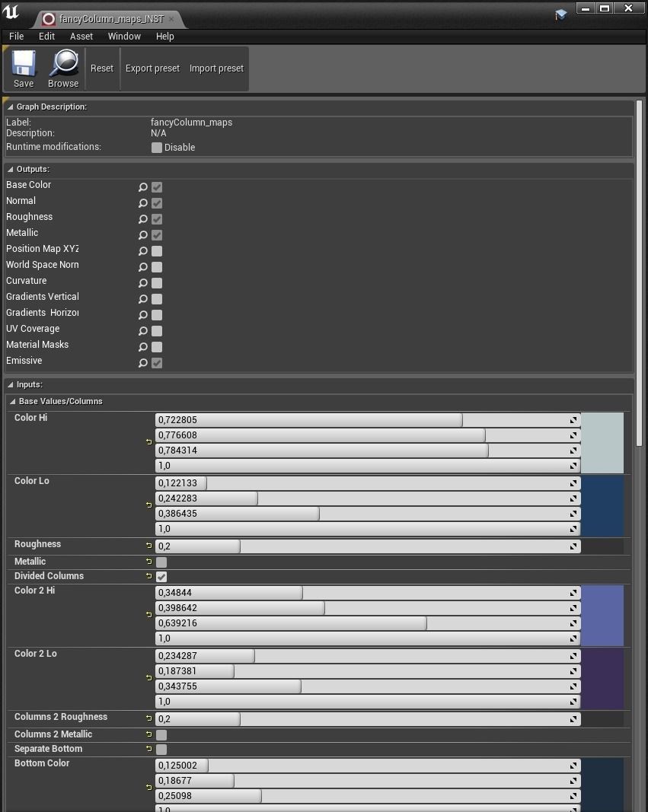Open the Asset menu
The height and width of the screenshot is (812, 648).
81,37
